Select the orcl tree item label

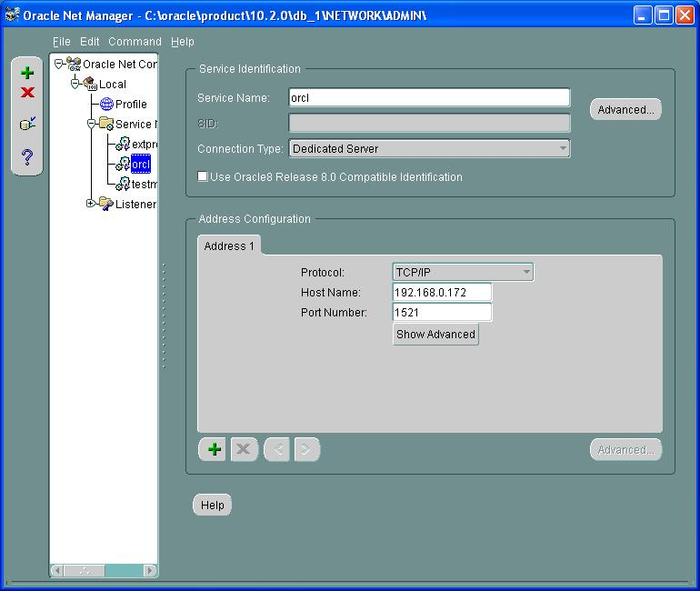tap(141, 164)
